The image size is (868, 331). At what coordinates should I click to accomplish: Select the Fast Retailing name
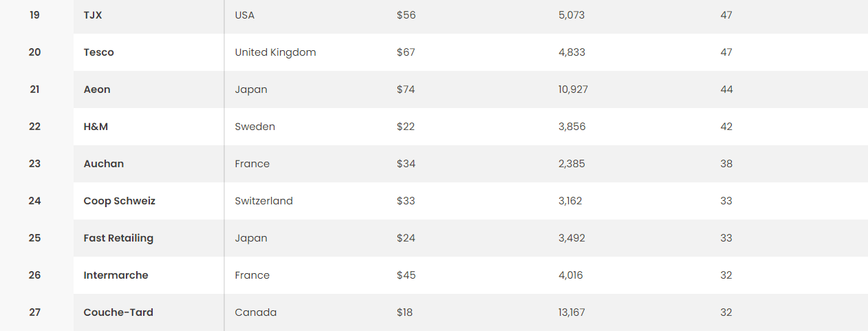118,238
